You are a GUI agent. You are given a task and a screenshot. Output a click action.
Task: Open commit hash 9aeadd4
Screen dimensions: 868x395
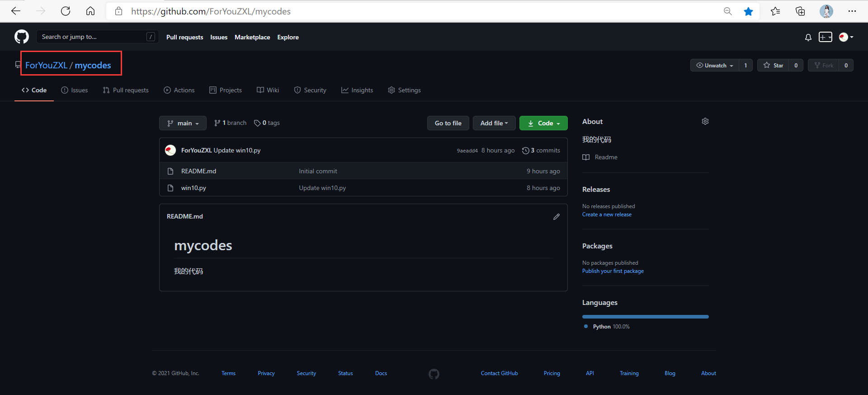(x=467, y=151)
